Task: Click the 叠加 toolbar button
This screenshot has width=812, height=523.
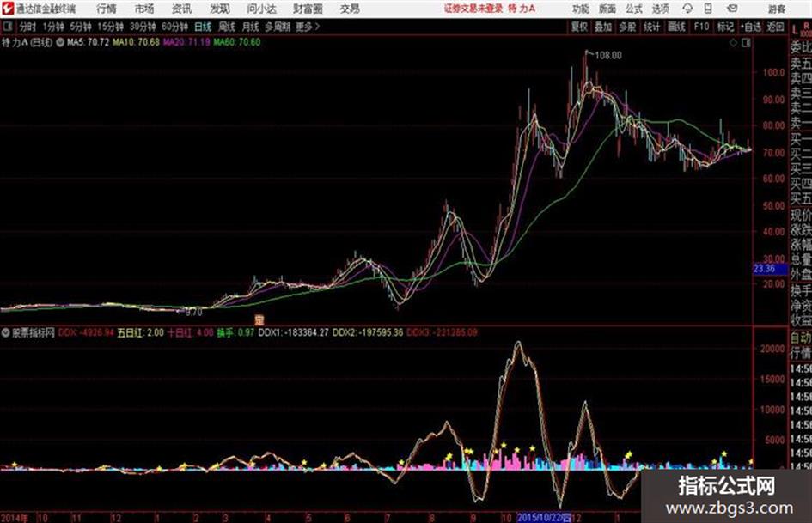Action: tap(603, 27)
